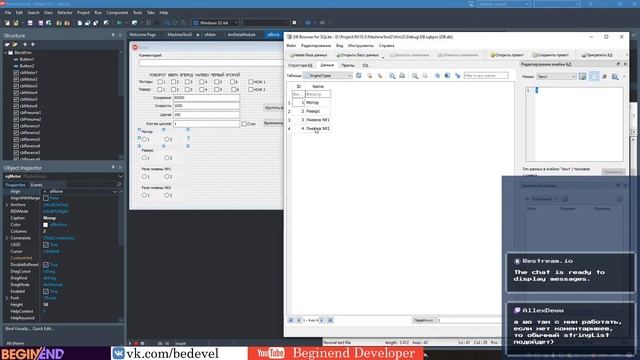The width and height of the screenshot is (640, 360).
Task: Click the Name column header in the table
Action: point(318,87)
